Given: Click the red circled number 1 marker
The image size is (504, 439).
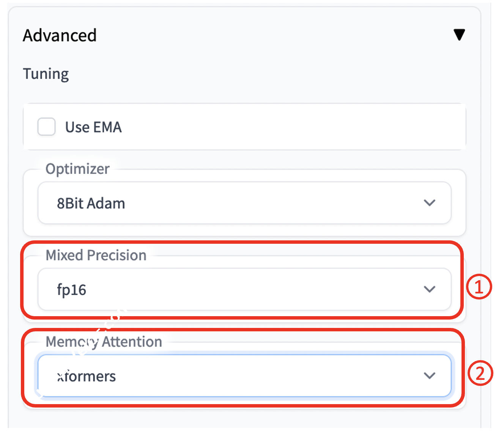Looking at the screenshot, I should click(479, 286).
